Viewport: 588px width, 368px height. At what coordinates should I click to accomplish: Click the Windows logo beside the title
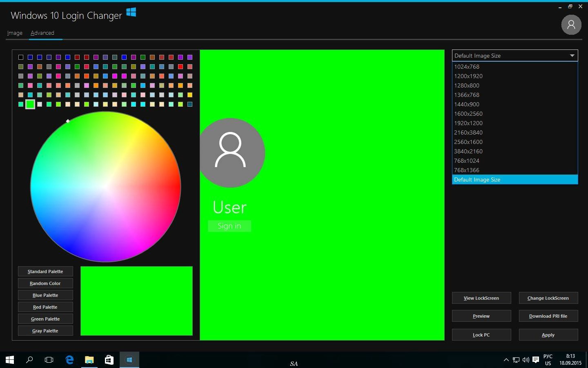point(131,12)
